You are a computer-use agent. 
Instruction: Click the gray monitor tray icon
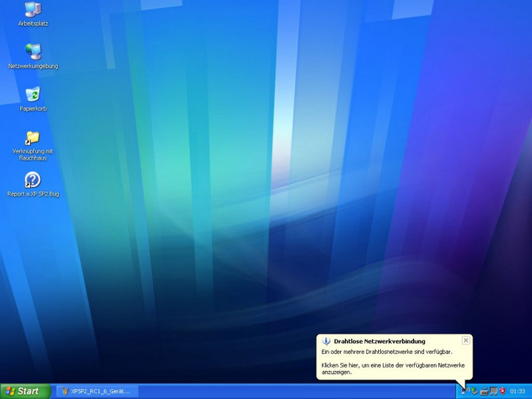click(x=493, y=391)
